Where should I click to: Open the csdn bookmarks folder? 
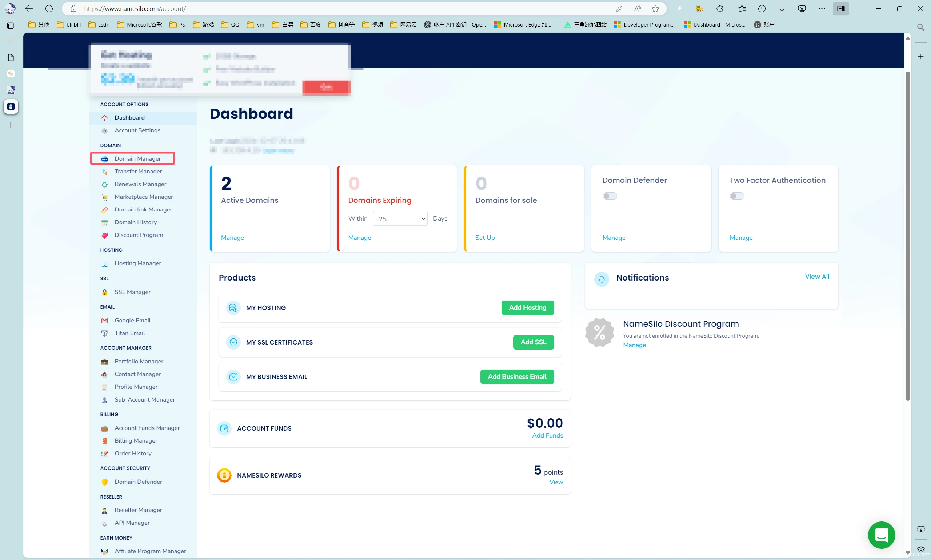[x=99, y=24]
